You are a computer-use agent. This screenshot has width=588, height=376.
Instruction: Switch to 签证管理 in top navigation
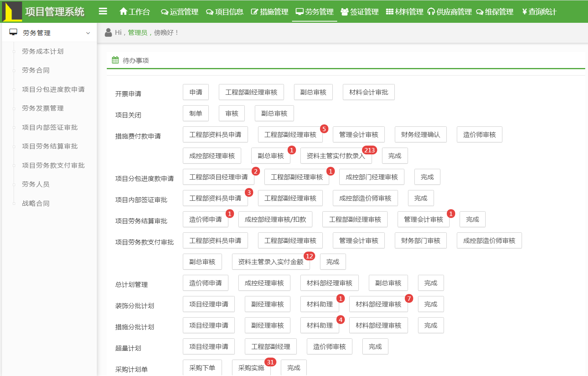coord(363,12)
